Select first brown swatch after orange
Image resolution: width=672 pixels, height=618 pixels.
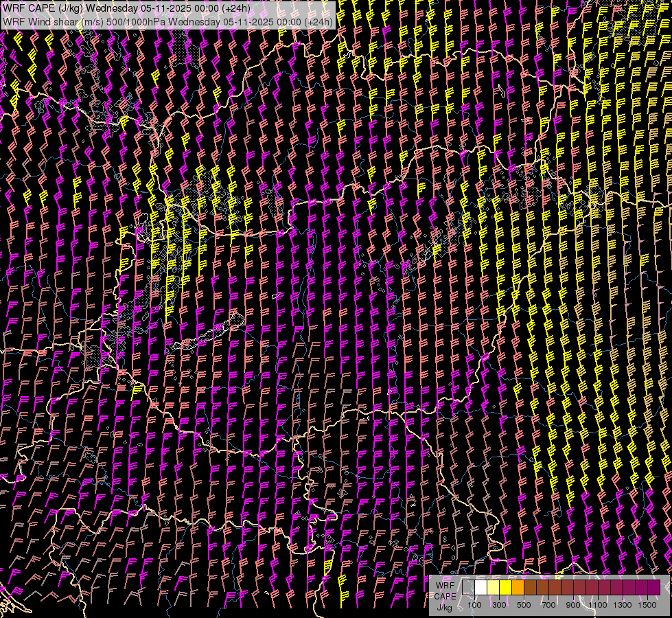click(530, 588)
